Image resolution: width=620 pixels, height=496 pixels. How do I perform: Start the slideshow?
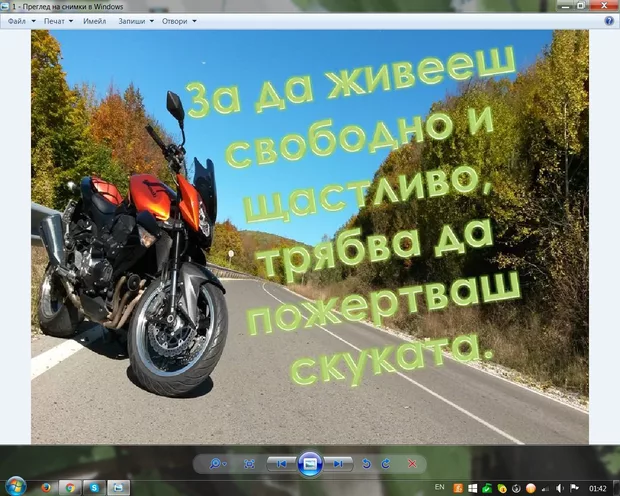pos(310,464)
